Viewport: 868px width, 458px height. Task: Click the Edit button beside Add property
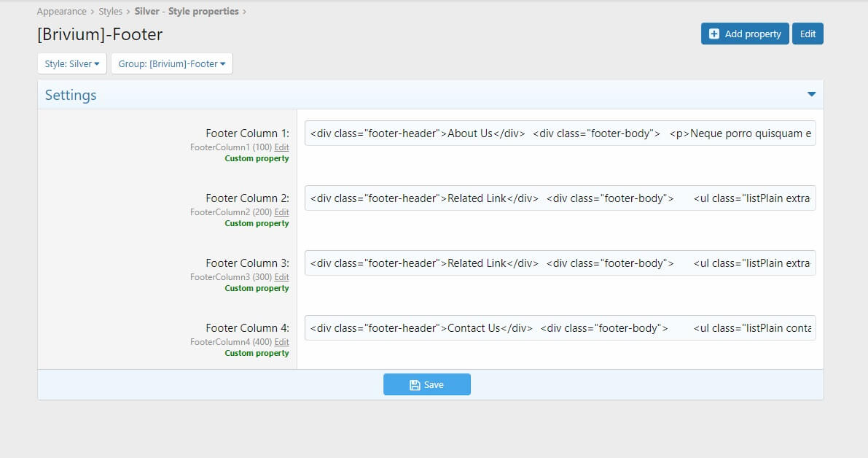[808, 34]
